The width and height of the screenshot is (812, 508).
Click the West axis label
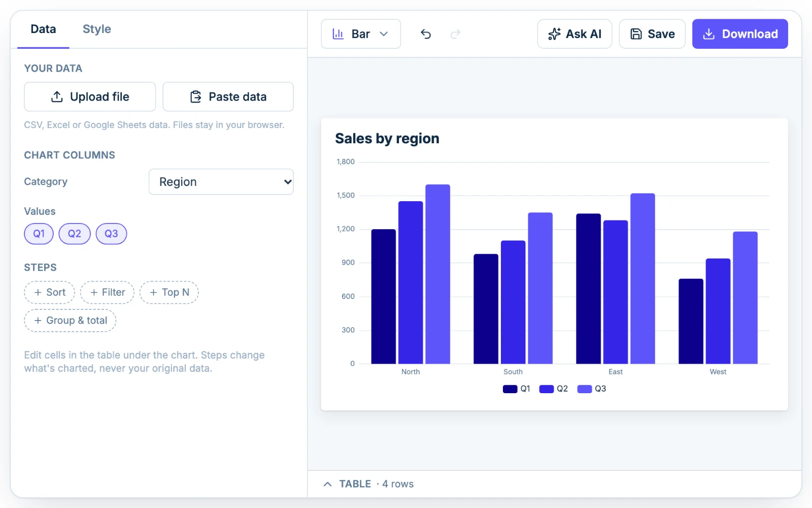[x=718, y=372]
